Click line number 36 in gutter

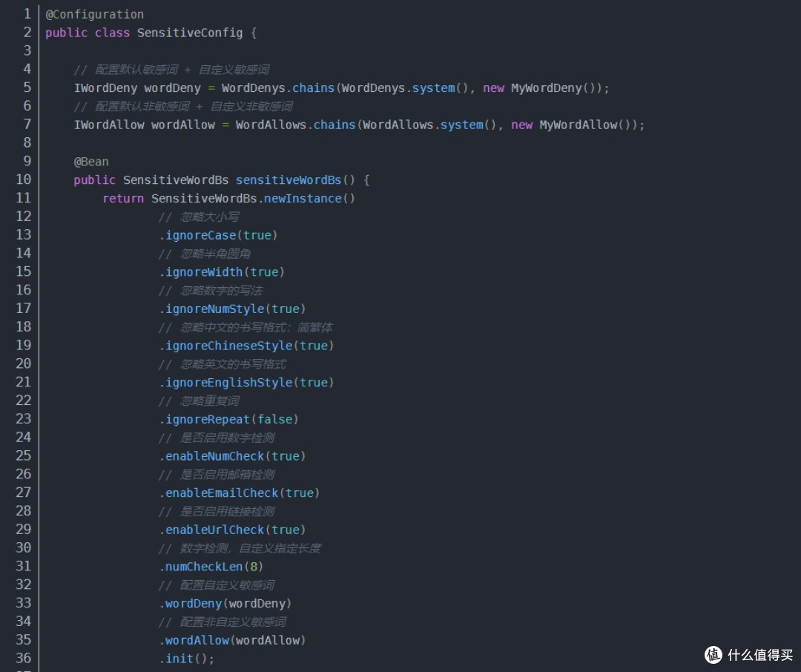point(24,658)
